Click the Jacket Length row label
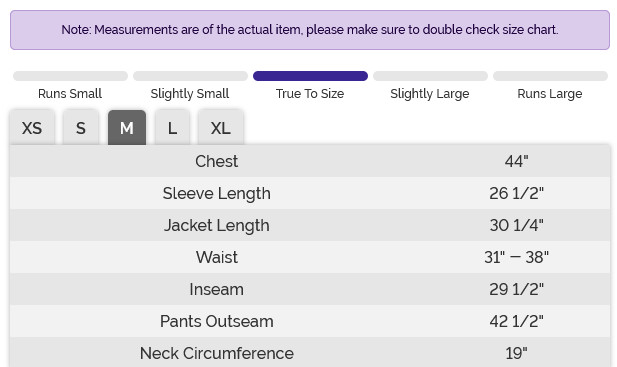The width and height of the screenshot is (617, 367). (x=216, y=225)
